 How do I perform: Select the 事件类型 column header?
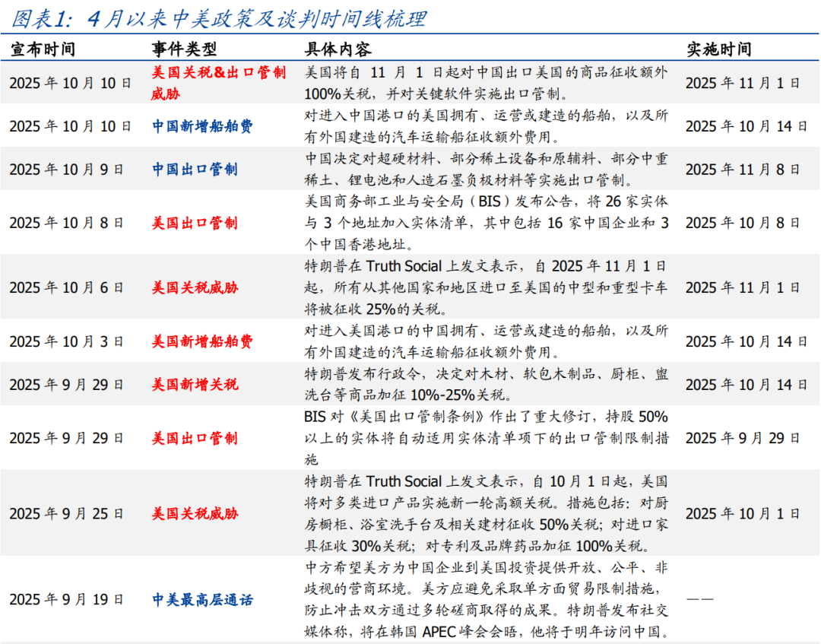pos(184,49)
